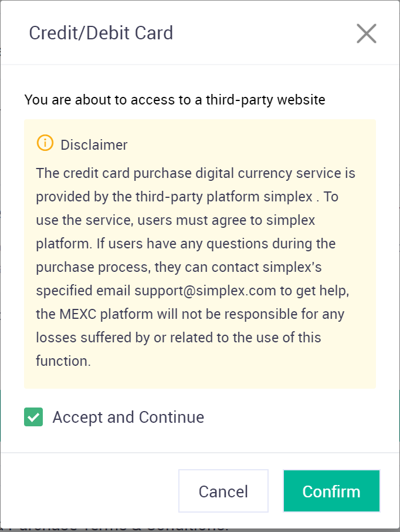
Task: Click the orange info icon beside Disclaimer
Action: coord(45,143)
